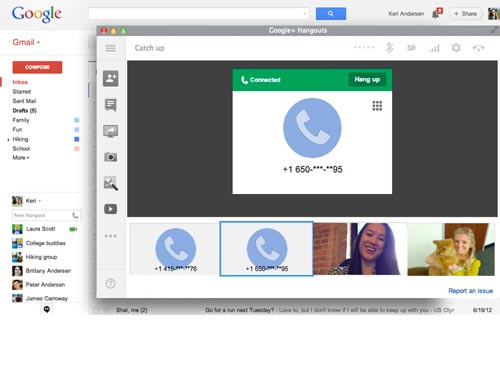The width and height of the screenshot is (500, 375).
Task: Click the Report an issue link
Action: coord(470,291)
